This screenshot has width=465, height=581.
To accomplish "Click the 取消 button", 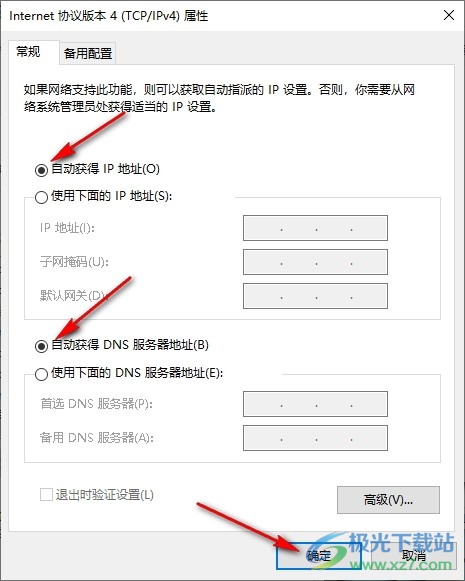I will (x=413, y=555).
